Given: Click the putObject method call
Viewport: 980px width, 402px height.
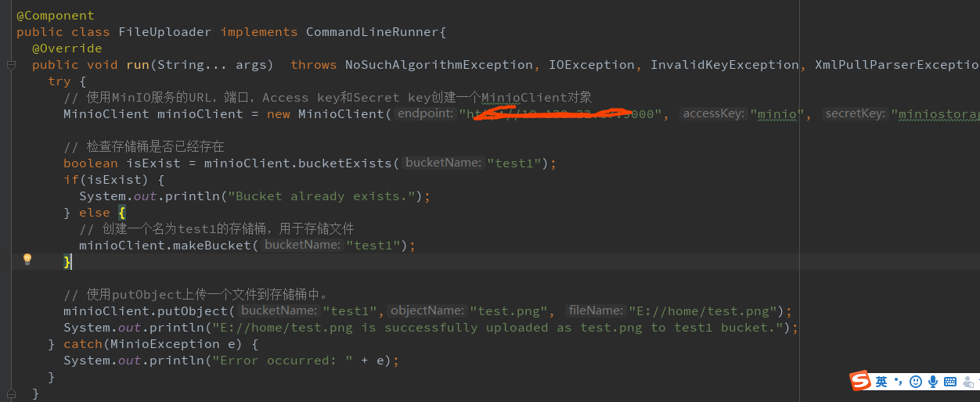Looking at the screenshot, I should [193, 311].
